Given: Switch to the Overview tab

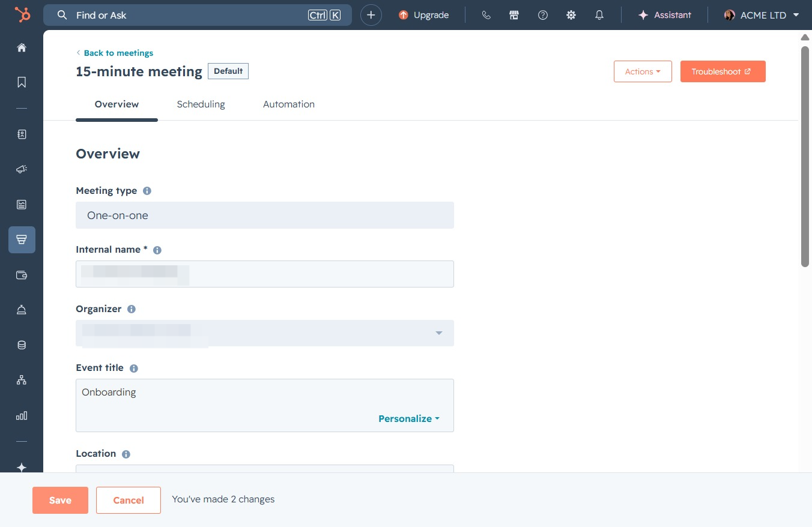Looking at the screenshot, I should 117,104.
